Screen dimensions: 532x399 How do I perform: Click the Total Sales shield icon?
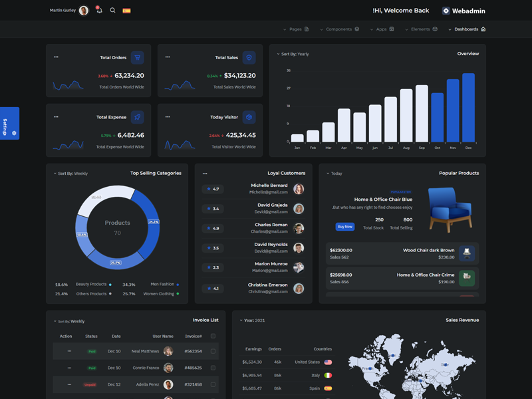click(x=249, y=58)
